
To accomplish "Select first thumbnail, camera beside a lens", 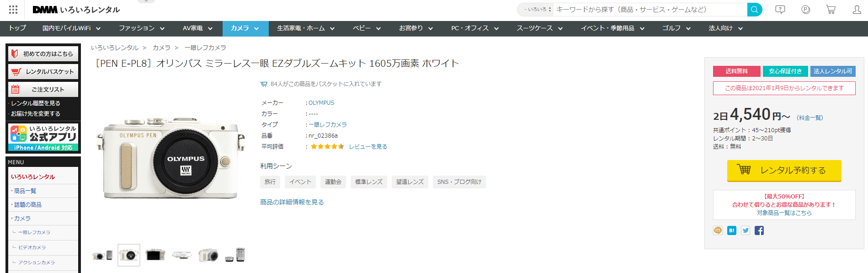I will click(x=102, y=255).
